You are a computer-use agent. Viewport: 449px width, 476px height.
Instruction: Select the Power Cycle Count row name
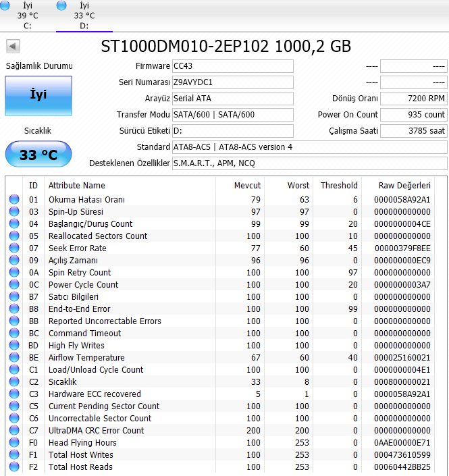[84, 285]
